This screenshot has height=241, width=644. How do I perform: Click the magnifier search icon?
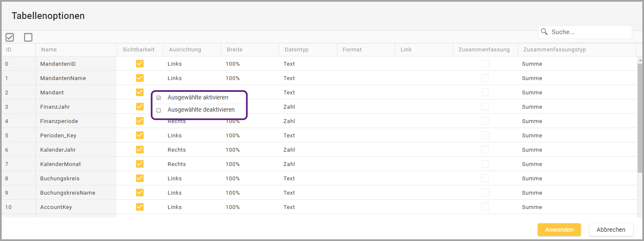pyautogui.click(x=544, y=32)
